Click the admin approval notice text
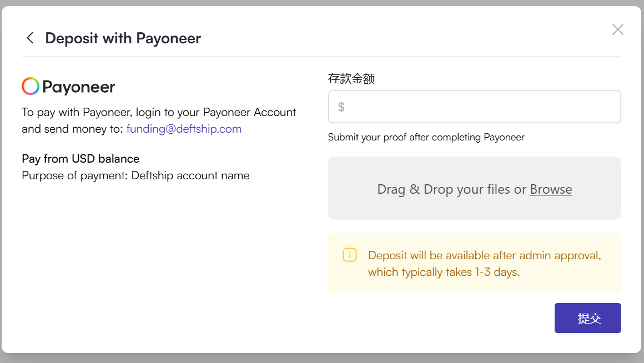The height and width of the screenshot is (363, 644). [485, 264]
